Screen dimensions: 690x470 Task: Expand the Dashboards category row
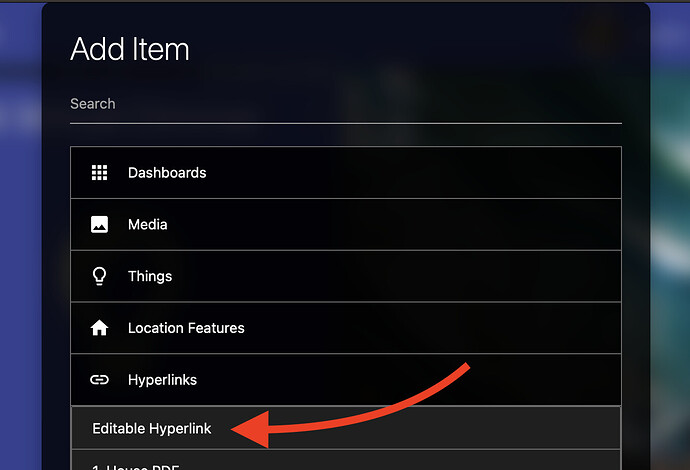pyautogui.click(x=346, y=173)
